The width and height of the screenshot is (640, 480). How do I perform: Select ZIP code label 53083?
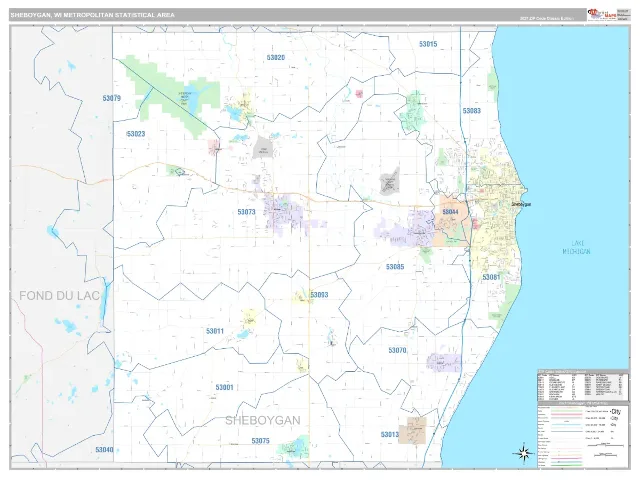[x=471, y=111]
